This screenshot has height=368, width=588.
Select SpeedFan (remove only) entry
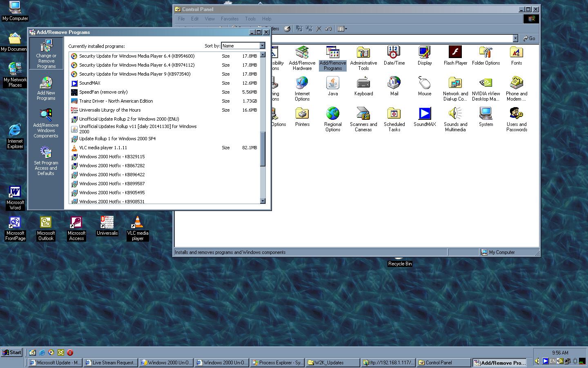165,92
